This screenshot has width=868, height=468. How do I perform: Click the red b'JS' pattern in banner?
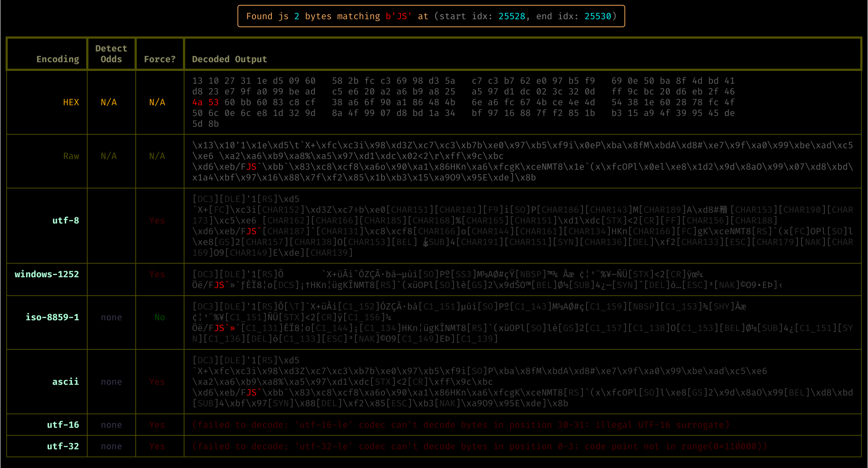[399, 16]
